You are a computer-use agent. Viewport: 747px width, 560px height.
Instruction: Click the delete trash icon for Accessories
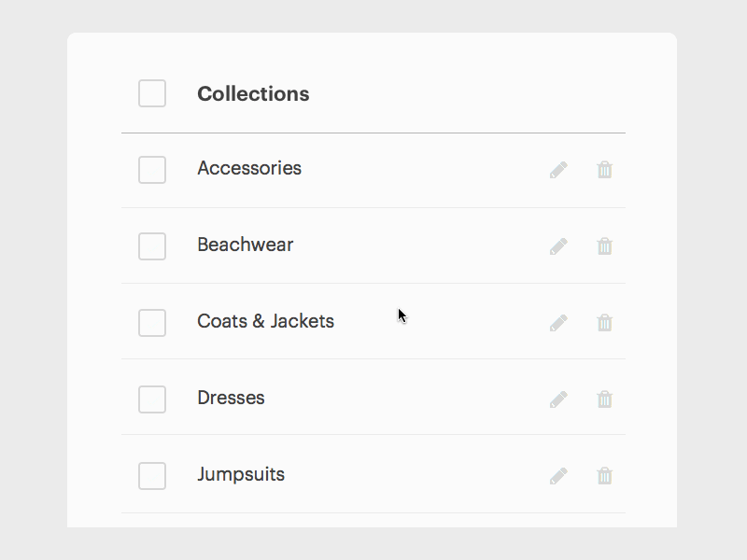604,169
